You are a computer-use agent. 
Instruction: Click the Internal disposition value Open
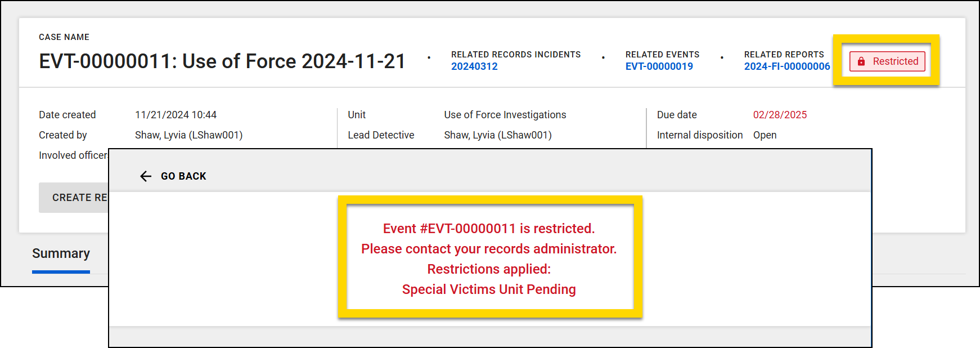[x=765, y=135]
